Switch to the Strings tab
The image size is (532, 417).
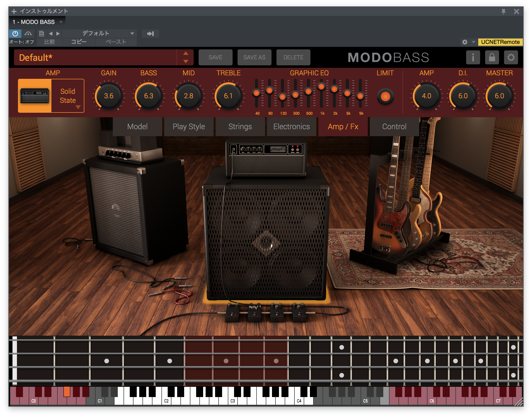click(x=240, y=126)
